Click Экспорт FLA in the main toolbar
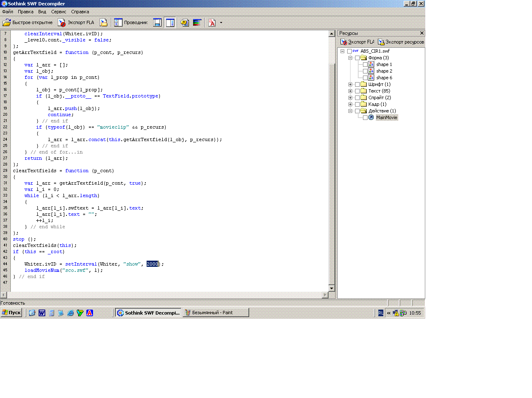Viewport: 532px width, 398px height. coord(76,22)
